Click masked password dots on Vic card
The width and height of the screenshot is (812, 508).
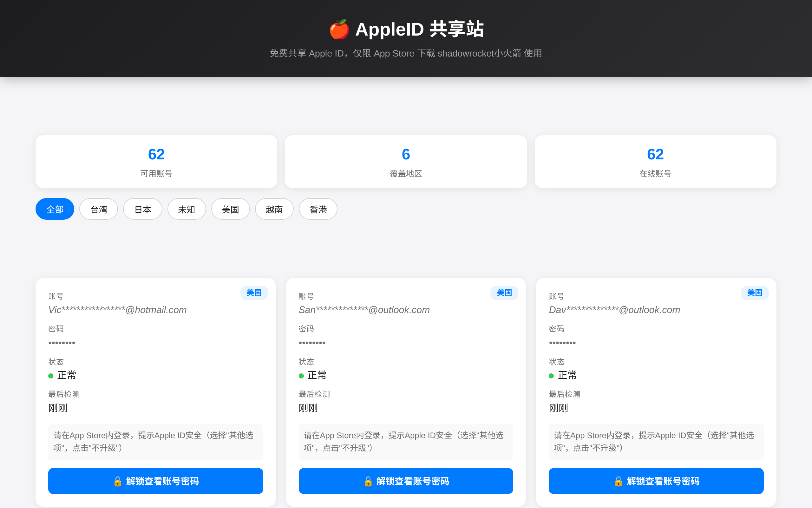pos(62,343)
